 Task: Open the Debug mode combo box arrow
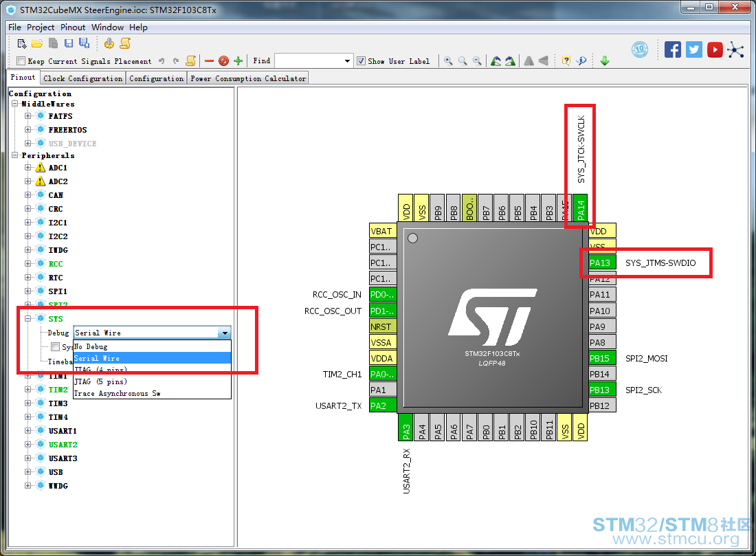click(225, 333)
